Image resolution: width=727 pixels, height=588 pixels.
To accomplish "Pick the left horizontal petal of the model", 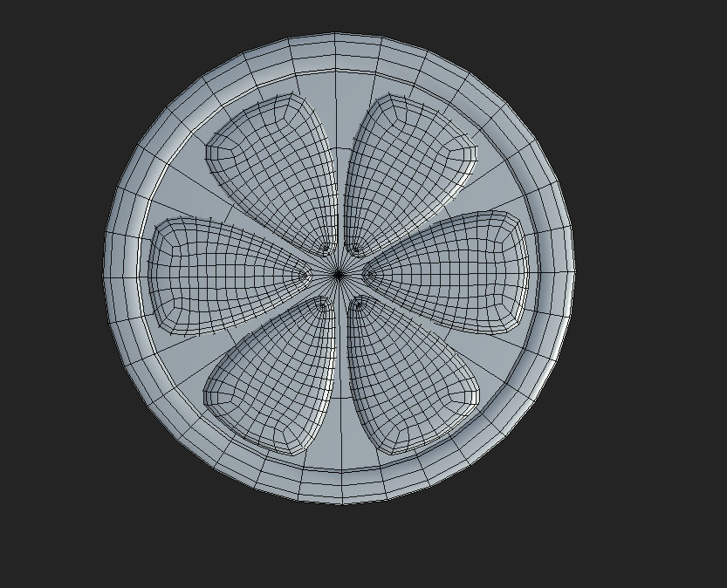I will [230, 277].
